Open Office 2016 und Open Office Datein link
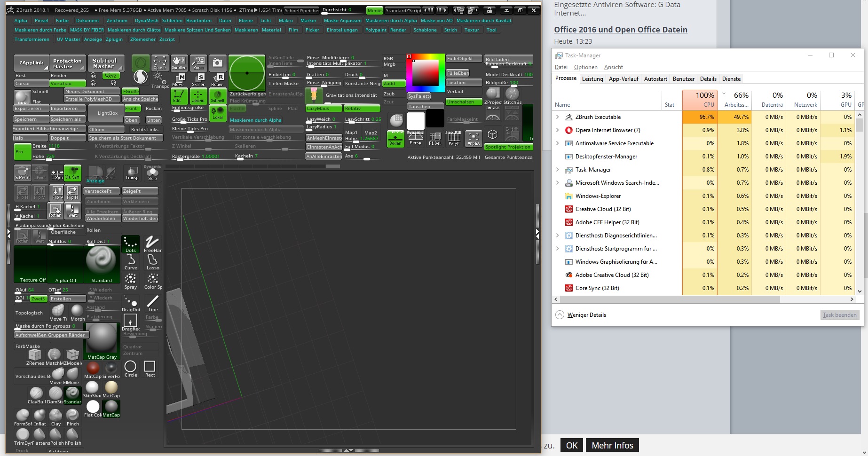The width and height of the screenshot is (868, 456). click(x=621, y=30)
